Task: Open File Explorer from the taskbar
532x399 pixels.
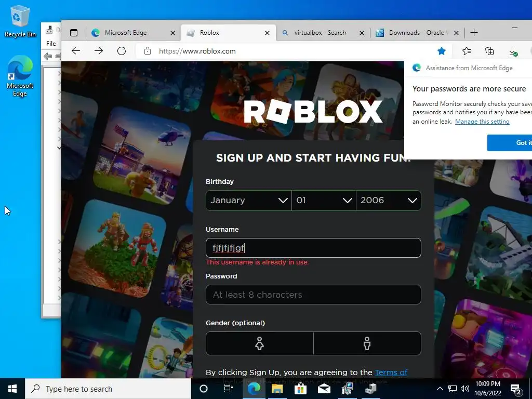Action: click(x=277, y=389)
